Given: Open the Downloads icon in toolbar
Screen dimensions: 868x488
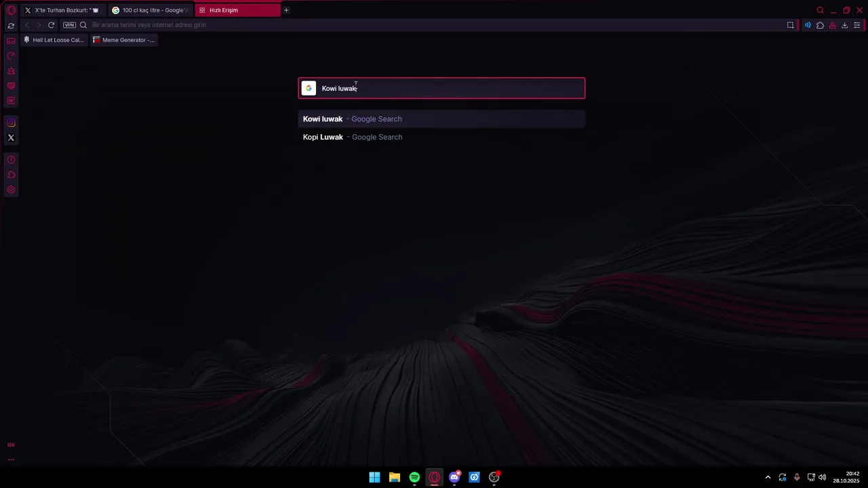Looking at the screenshot, I should 844,25.
